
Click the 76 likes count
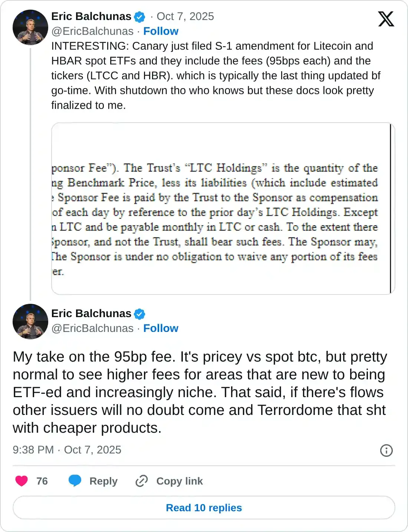[42, 481]
